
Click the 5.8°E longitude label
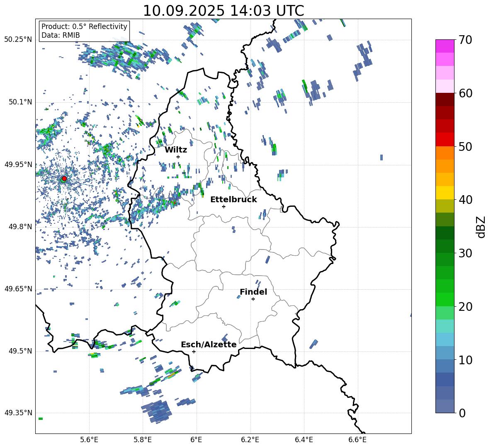143,440
